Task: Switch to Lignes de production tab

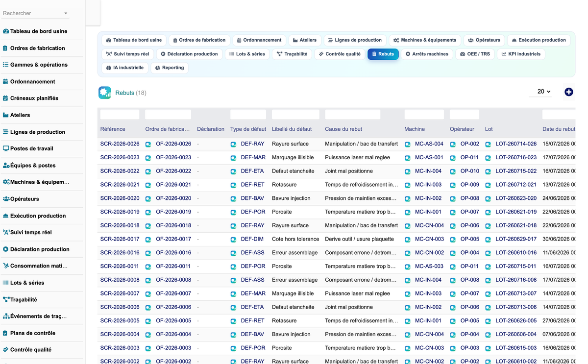Action: (x=355, y=40)
